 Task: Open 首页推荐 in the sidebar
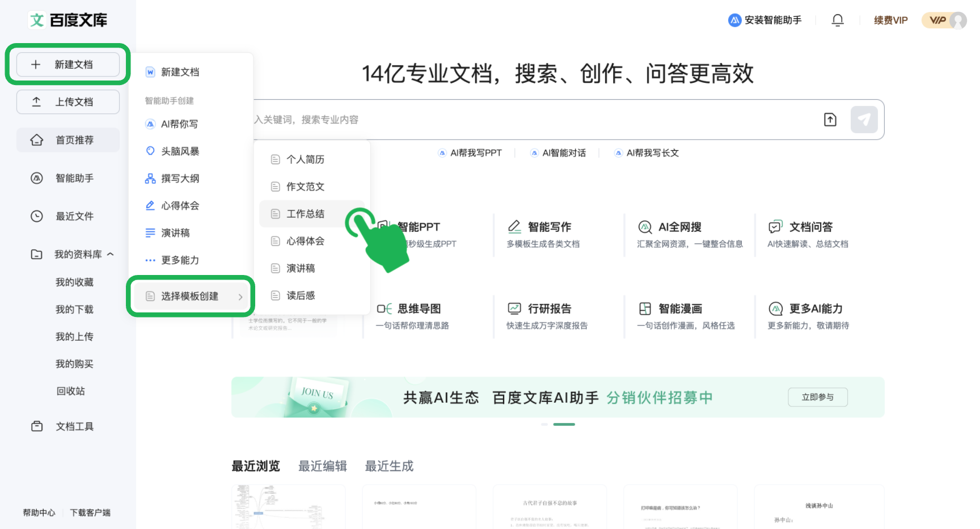tap(68, 140)
